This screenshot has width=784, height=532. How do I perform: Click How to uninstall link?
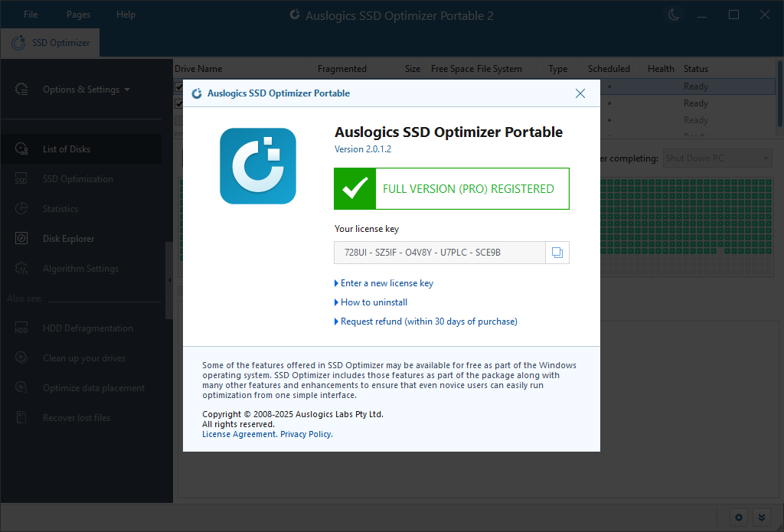point(374,302)
